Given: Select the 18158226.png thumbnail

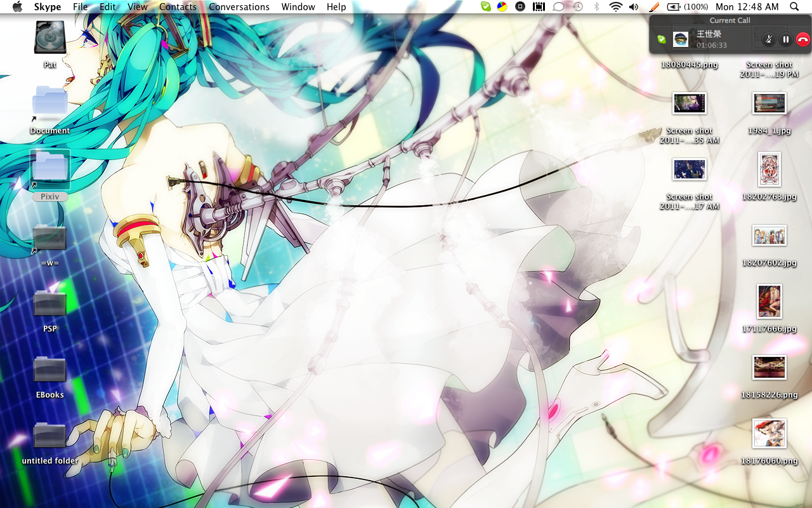Looking at the screenshot, I should click(x=769, y=367).
